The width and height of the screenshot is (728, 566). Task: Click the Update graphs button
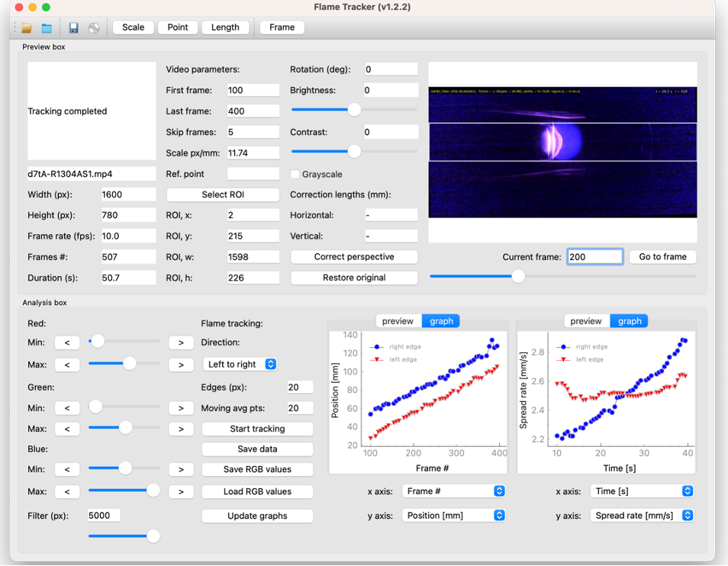257,516
